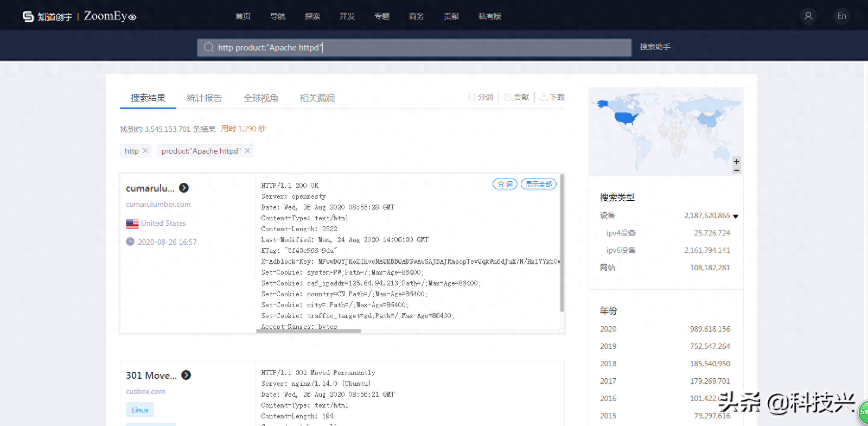Zoom out on the world map

point(736,170)
